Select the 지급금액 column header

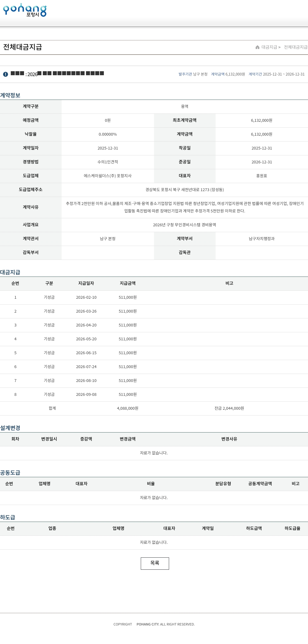click(x=128, y=283)
